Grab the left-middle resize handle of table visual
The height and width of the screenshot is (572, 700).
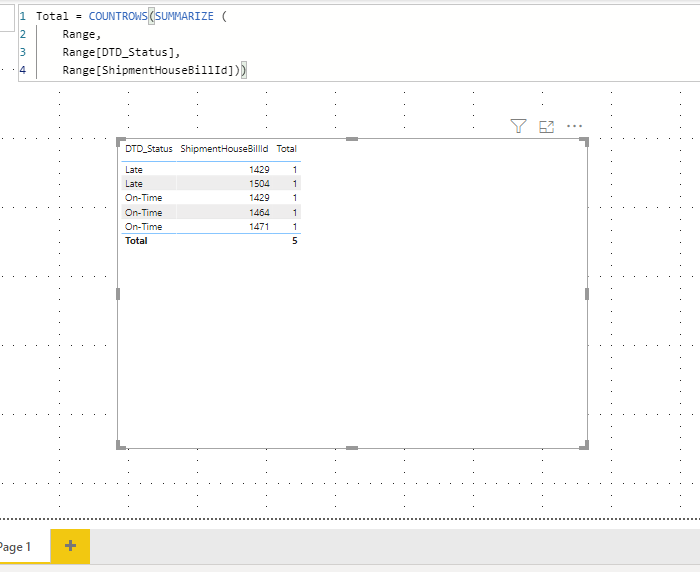click(118, 294)
